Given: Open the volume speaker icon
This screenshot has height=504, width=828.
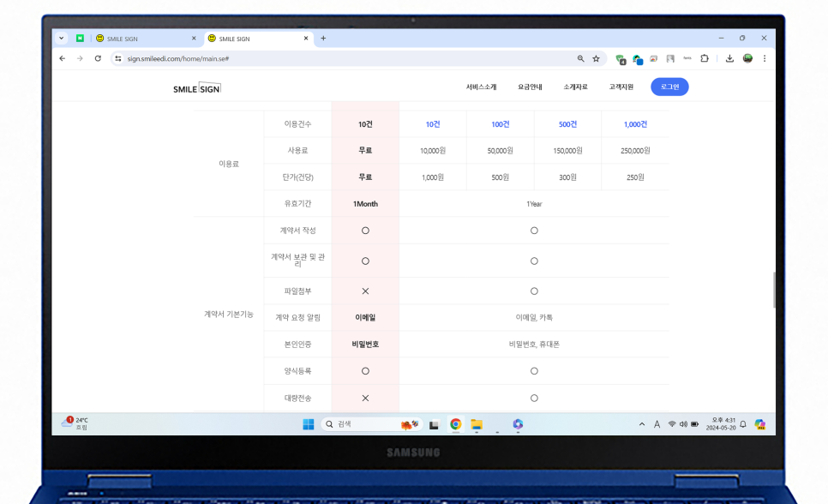Looking at the screenshot, I should pyautogui.click(x=683, y=424).
